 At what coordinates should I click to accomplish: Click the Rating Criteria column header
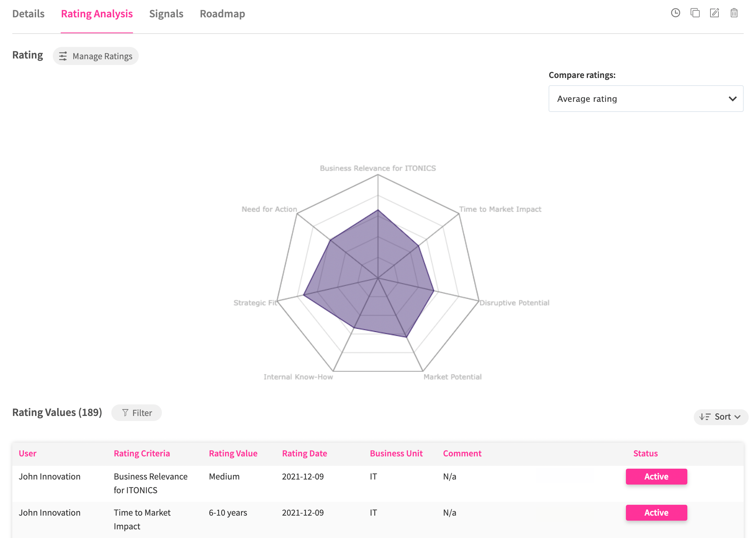point(142,454)
